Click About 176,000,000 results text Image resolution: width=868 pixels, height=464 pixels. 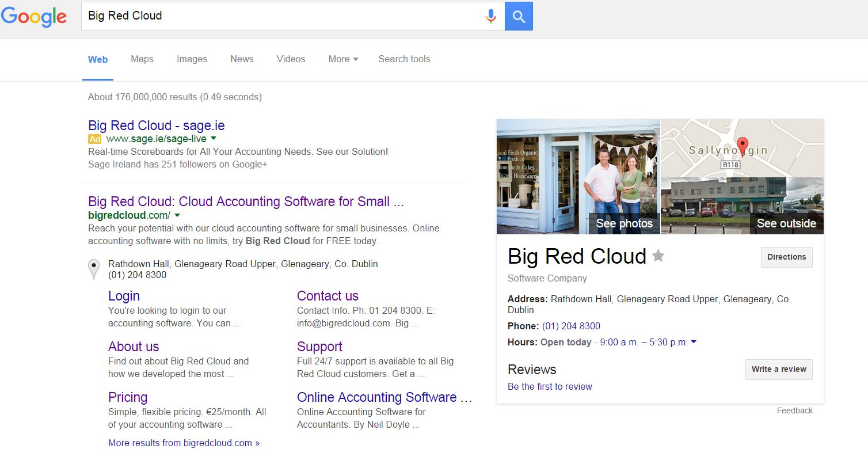[x=175, y=97]
